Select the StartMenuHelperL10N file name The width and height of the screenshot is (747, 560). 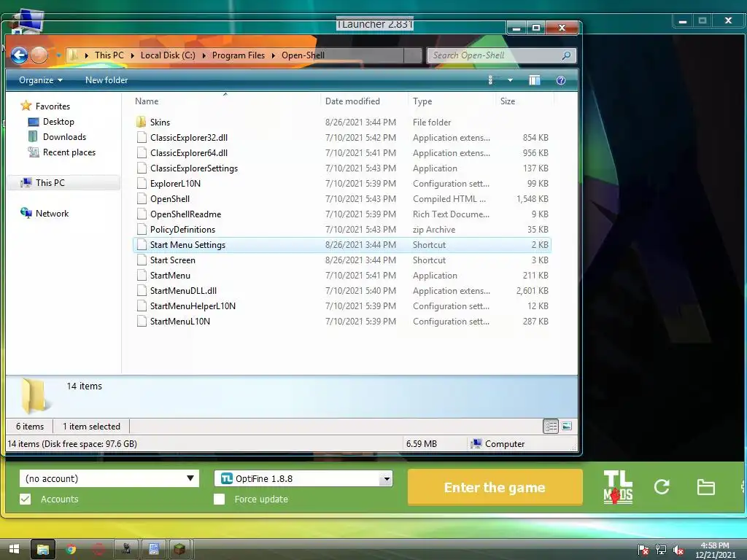point(193,306)
